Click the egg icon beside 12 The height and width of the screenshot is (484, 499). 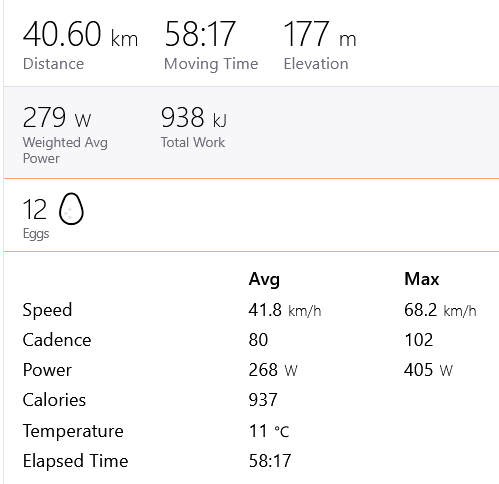tap(71, 209)
